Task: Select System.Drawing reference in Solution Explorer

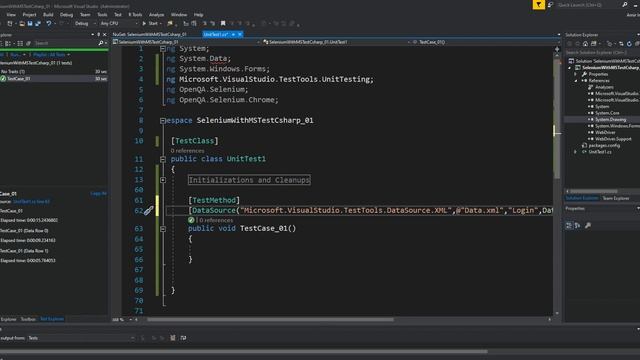Action: (x=611, y=120)
